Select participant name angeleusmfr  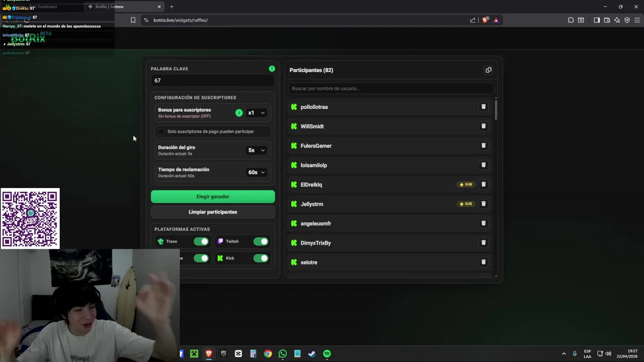click(x=315, y=223)
